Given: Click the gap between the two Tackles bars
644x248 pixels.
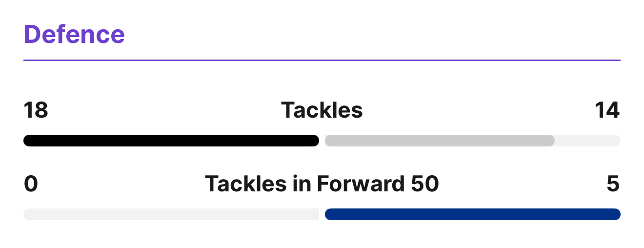Looking at the screenshot, I should point(322,141).
